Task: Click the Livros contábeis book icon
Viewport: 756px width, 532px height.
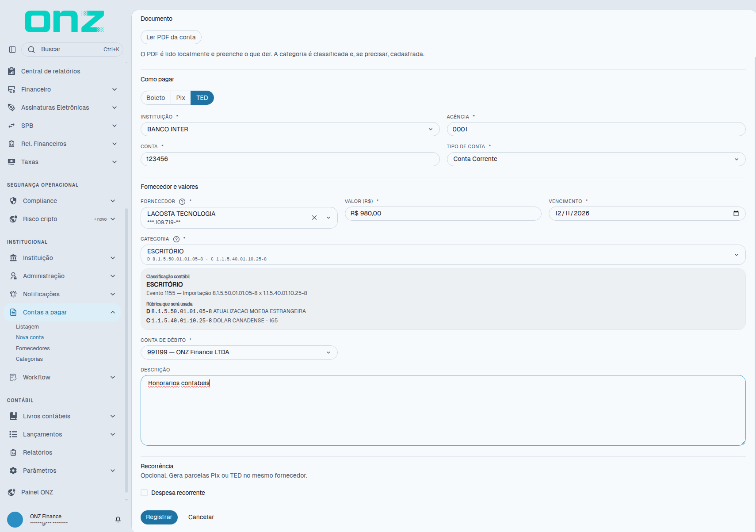Action: (x=13, y=416)
